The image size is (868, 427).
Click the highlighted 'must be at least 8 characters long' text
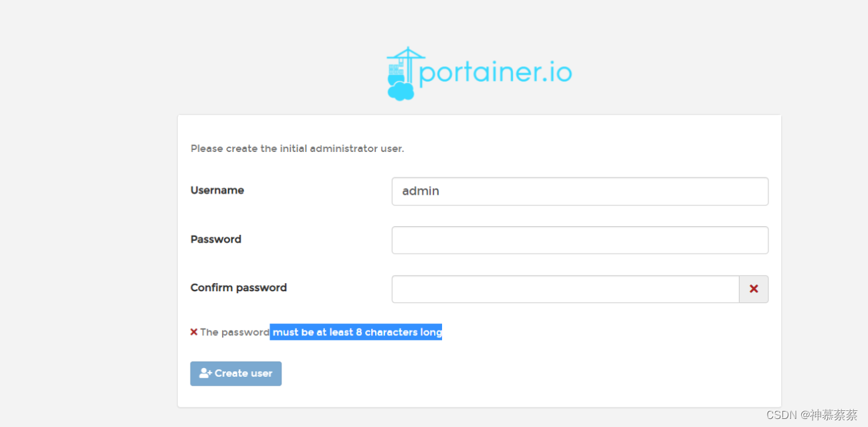(x=356, y=332)
